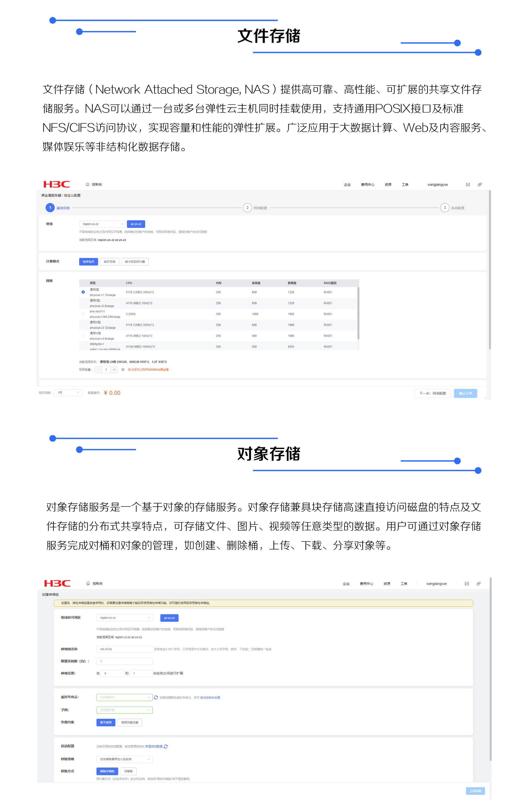Click the 伸缩组名称 input field AS-ZCZs
The image size is (527, 812).
(125, 649)
